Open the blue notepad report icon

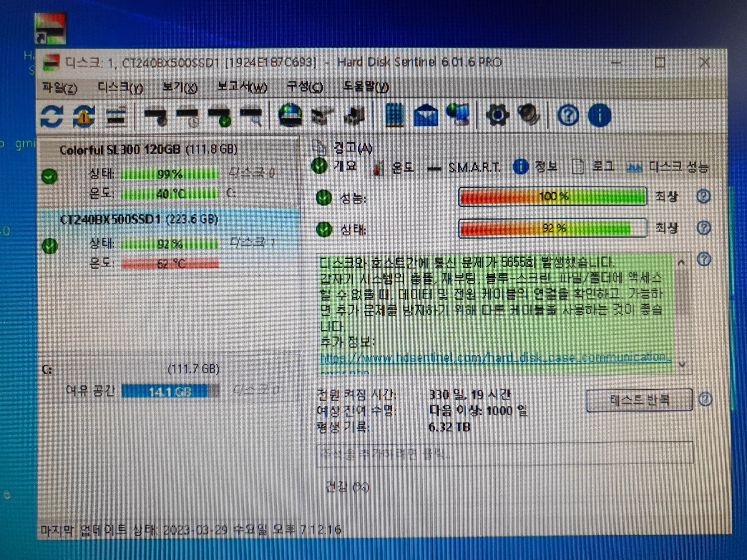(x=394, y=115)
